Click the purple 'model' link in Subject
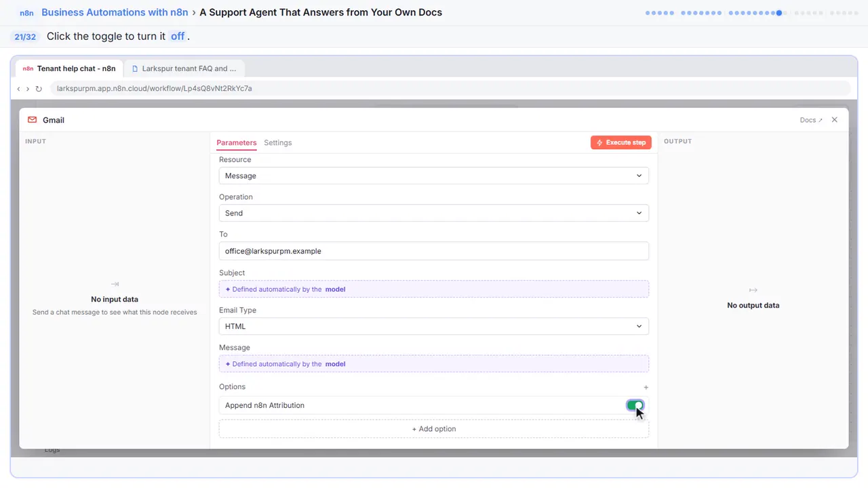 (335, 289)
